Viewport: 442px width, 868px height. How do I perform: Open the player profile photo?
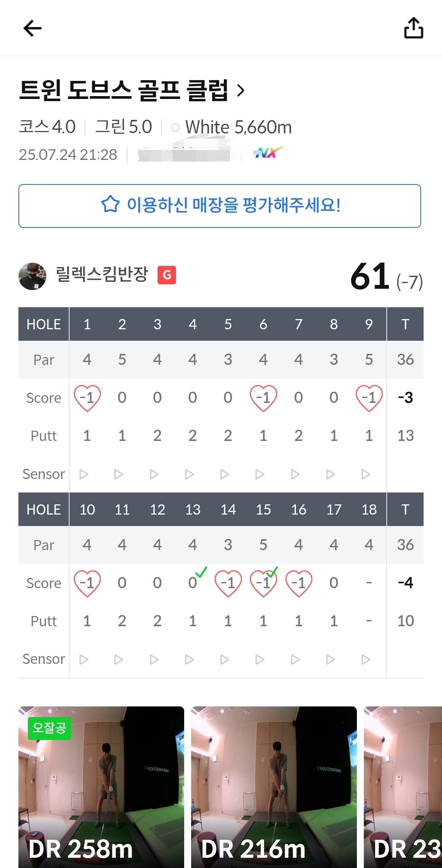32,276
